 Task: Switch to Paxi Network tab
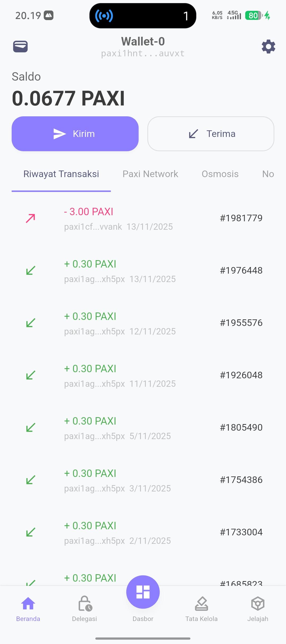tap(150, 174)
